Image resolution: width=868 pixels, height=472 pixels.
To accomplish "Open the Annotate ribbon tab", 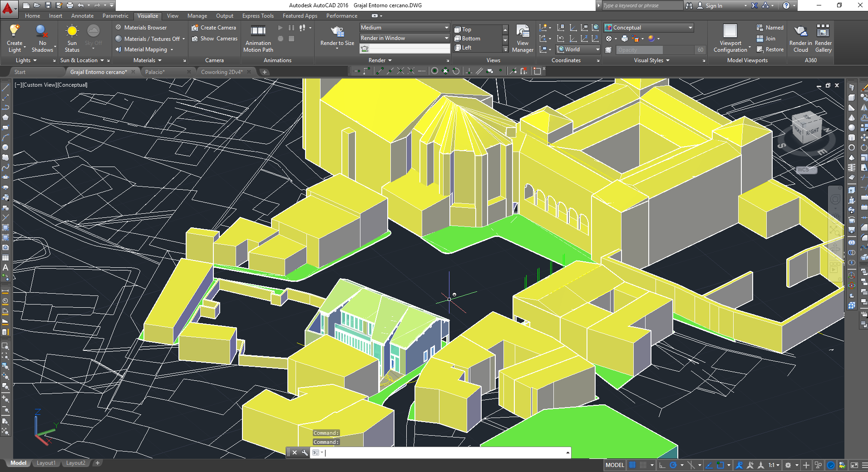I will (x=82, y=16).
